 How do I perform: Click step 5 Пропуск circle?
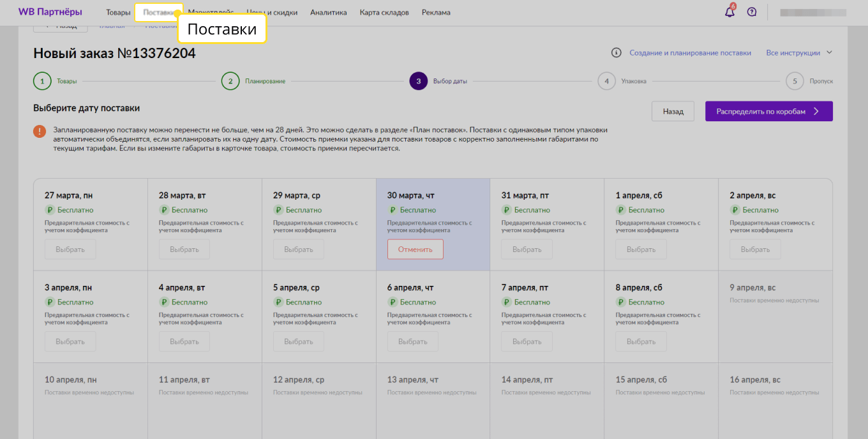[x=795, y=81]
